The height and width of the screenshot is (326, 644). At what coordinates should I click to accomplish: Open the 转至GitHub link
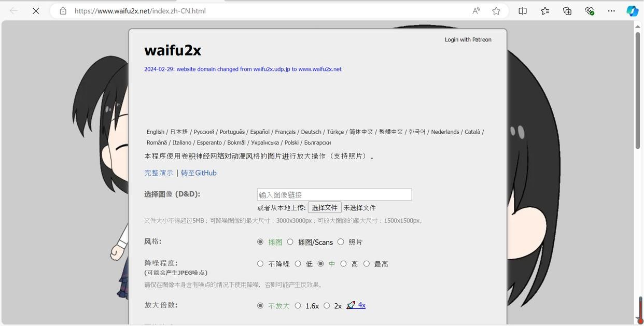click(199, 173)
